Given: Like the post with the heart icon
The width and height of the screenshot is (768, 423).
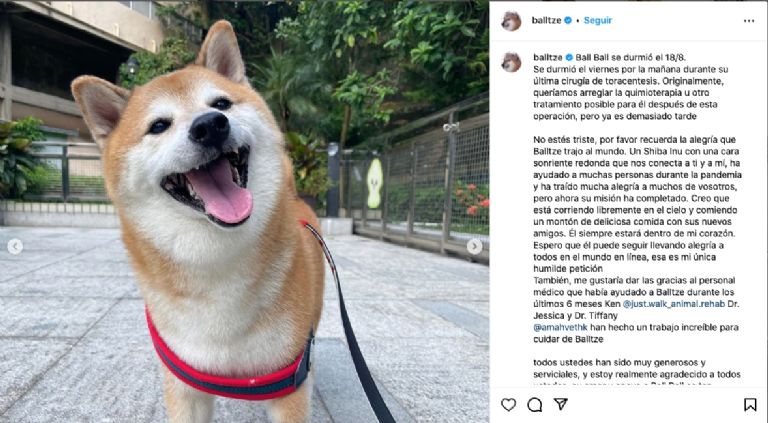Looking at the screenshot, I should tap(508, 404).
